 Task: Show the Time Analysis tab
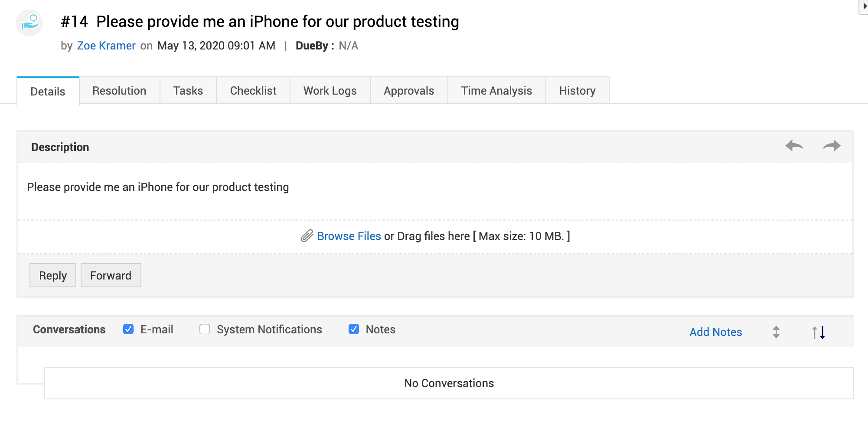pos(496,91)
